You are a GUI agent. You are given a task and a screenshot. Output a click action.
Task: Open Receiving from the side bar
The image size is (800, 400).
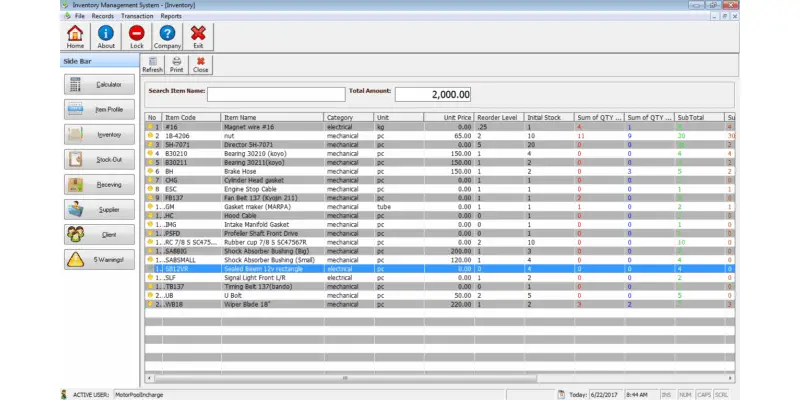click(99, 184)
